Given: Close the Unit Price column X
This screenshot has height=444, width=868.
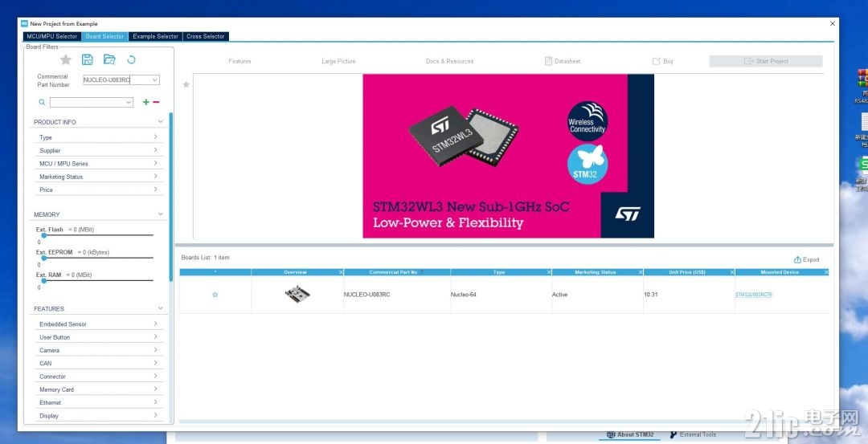Looking at the screenshot, I should [732, 272].
